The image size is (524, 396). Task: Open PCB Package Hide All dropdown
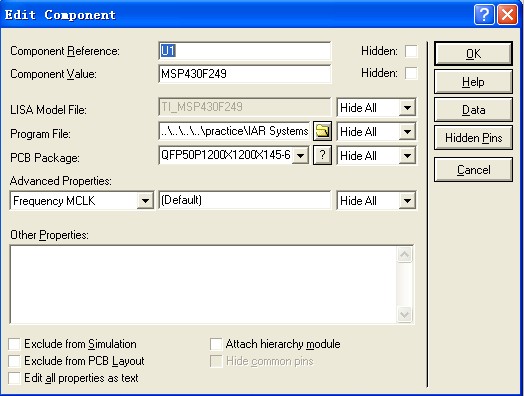tap(407, 155)
